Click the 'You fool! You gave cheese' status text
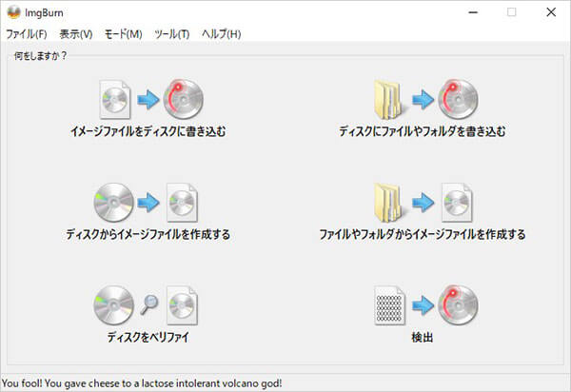Viewport: 571px width, 392px height. [x=142, y=383]
